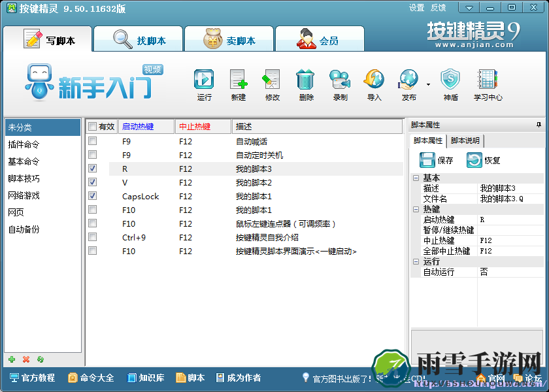Screen dimensions: 549x392
Task: Click the 发布 (Publish) globe icon
Action: click(408, 80)
